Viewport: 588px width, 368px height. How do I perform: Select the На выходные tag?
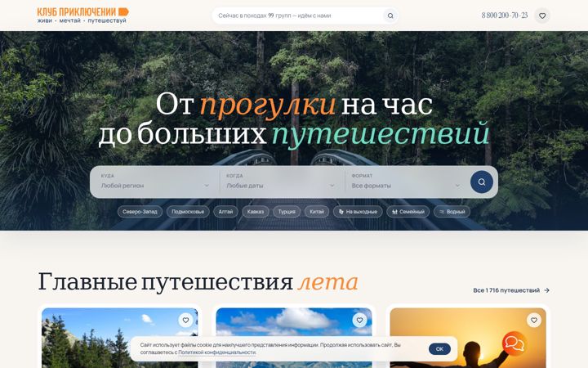(x=358, y=212)
